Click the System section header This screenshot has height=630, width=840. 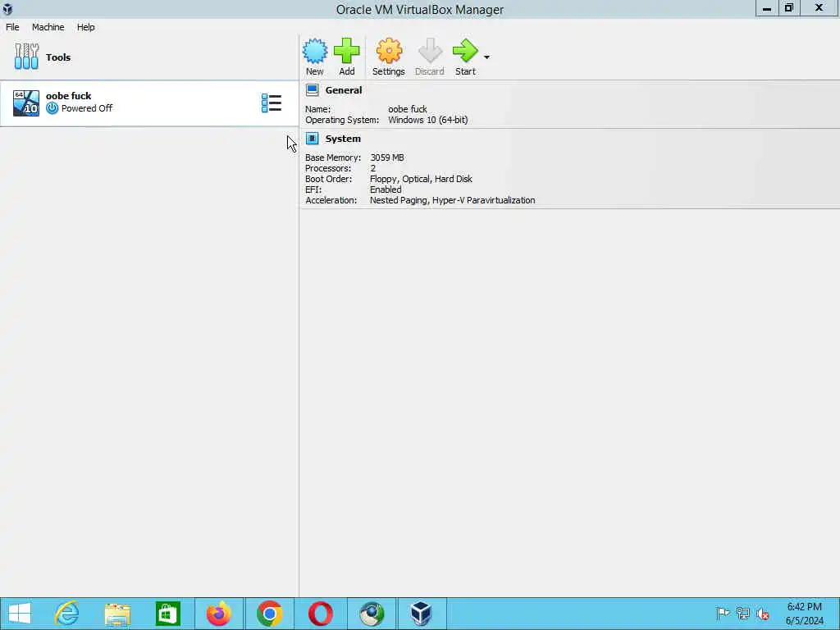click(343, 139)
